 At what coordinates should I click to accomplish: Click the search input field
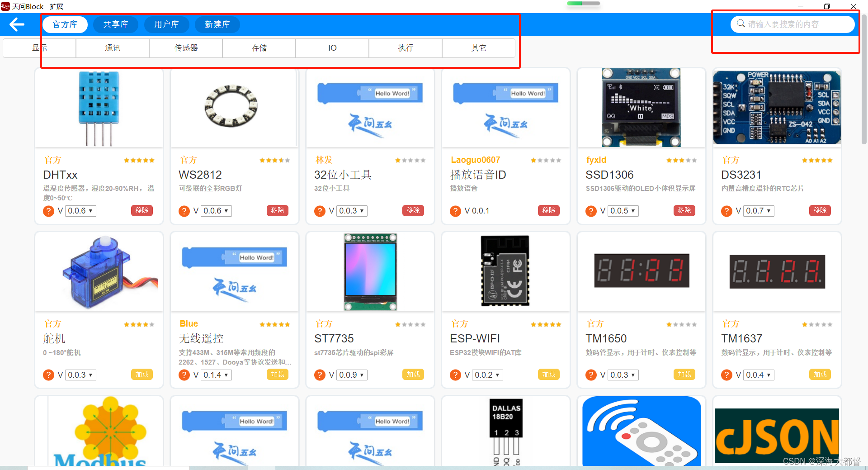[x=793, y=24]
